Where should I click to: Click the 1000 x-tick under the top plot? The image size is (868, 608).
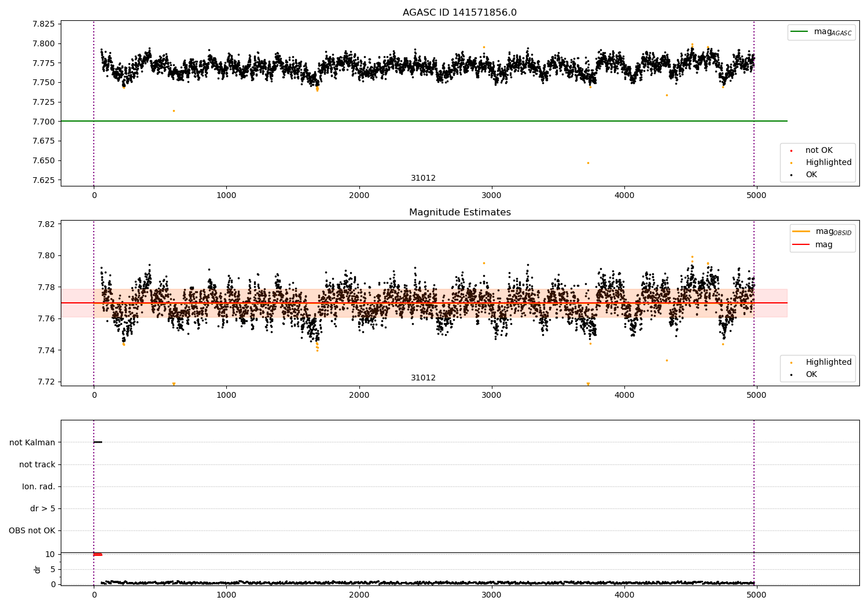[226, 195]
